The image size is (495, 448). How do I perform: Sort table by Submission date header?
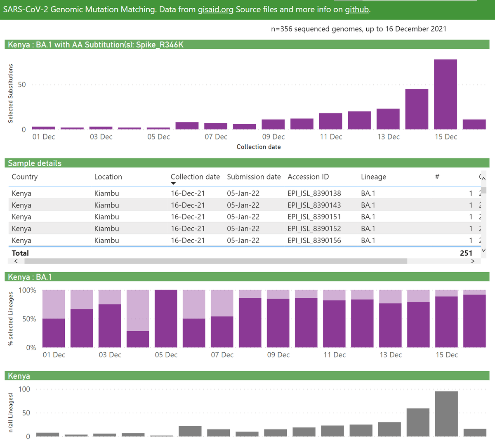point(254,177)
